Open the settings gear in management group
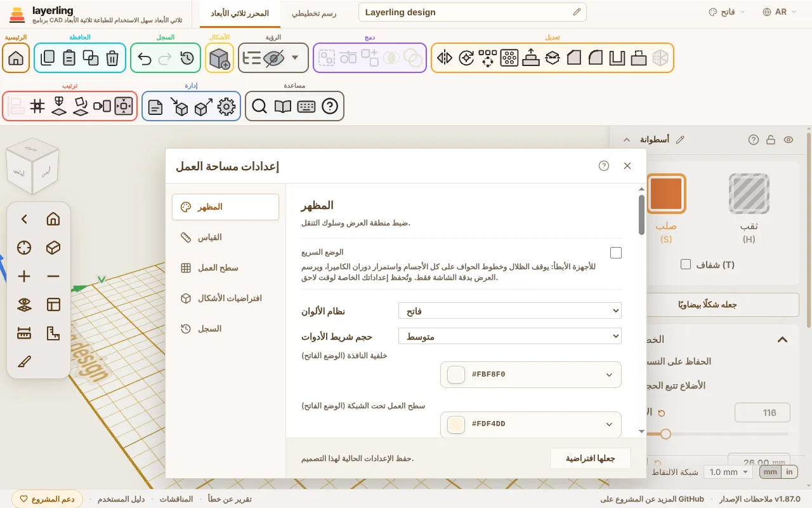This screenshot has width=812, height=508. point(226,106)
